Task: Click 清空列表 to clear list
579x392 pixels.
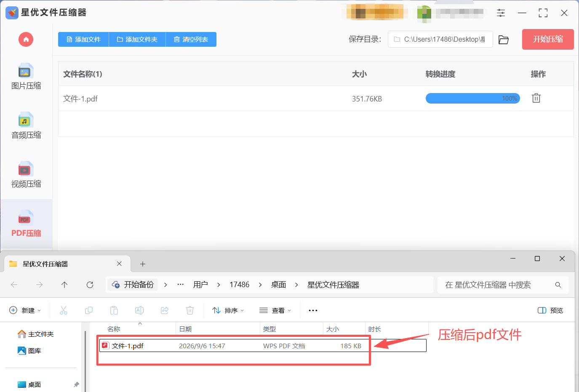Action: 191,40
